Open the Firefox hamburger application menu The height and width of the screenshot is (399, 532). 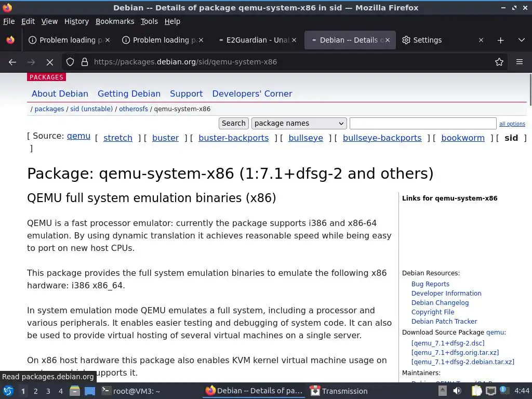point(519,62)
